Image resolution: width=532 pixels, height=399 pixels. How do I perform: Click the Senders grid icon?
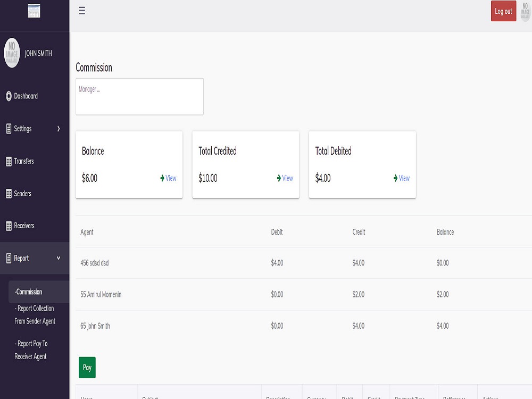9,194
